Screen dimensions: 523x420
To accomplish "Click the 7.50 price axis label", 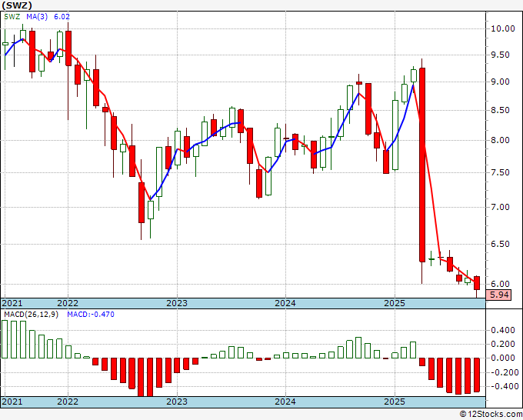I will point(501,172).
